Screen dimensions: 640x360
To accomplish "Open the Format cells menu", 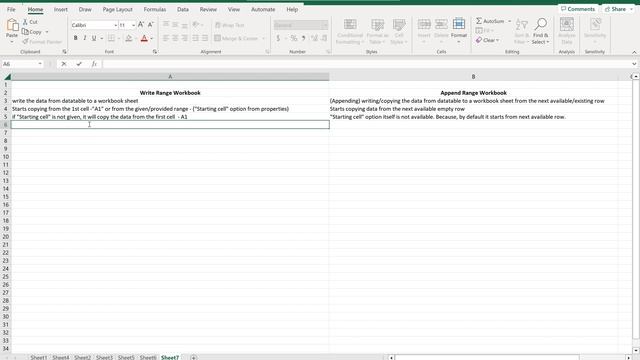I will click(459, 31).
